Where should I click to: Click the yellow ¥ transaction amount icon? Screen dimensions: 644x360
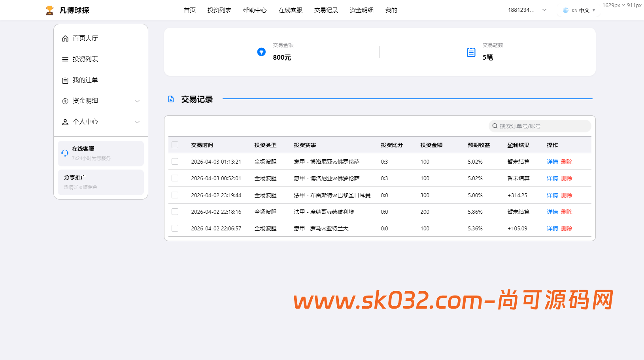(261, 52)
